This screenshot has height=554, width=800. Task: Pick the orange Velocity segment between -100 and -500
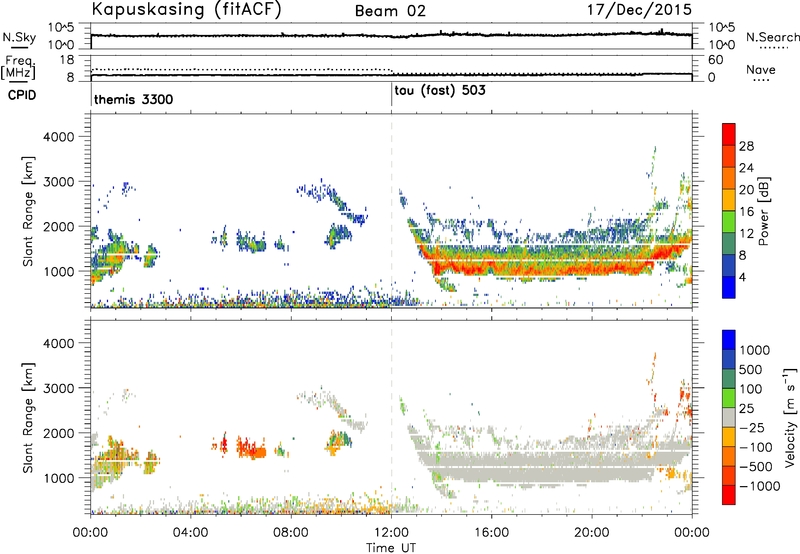[x=729, y=456]
